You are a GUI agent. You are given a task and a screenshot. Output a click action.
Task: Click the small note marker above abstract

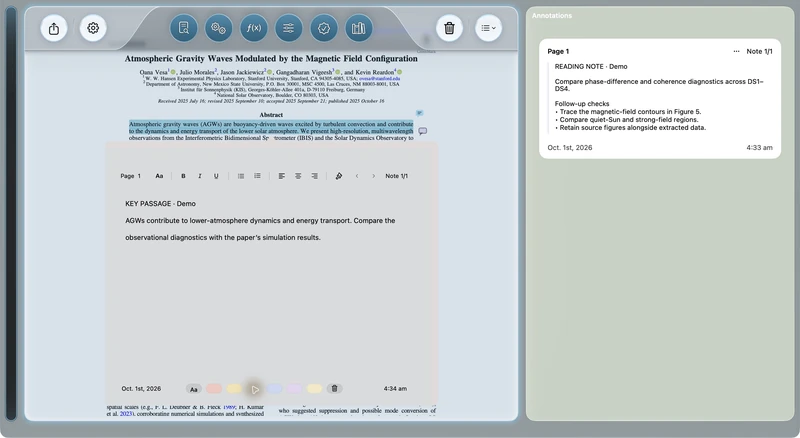(419, 113)
